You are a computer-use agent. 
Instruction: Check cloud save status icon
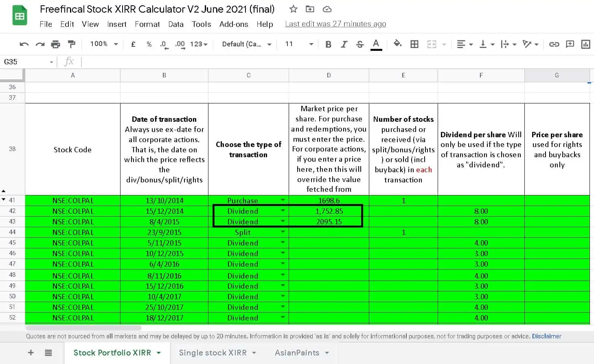click(x=327, y=9)
